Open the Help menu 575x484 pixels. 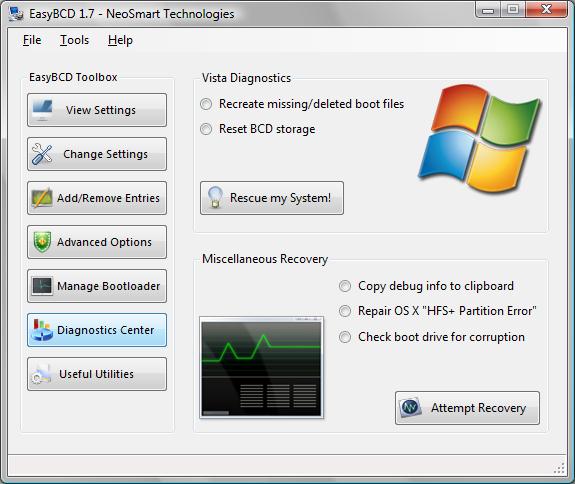click(120, 40)
